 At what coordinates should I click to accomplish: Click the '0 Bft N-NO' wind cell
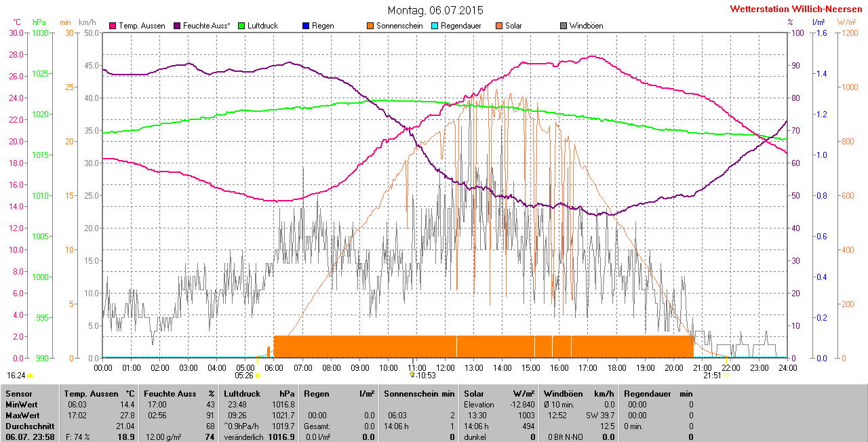(x=566, y=437)
